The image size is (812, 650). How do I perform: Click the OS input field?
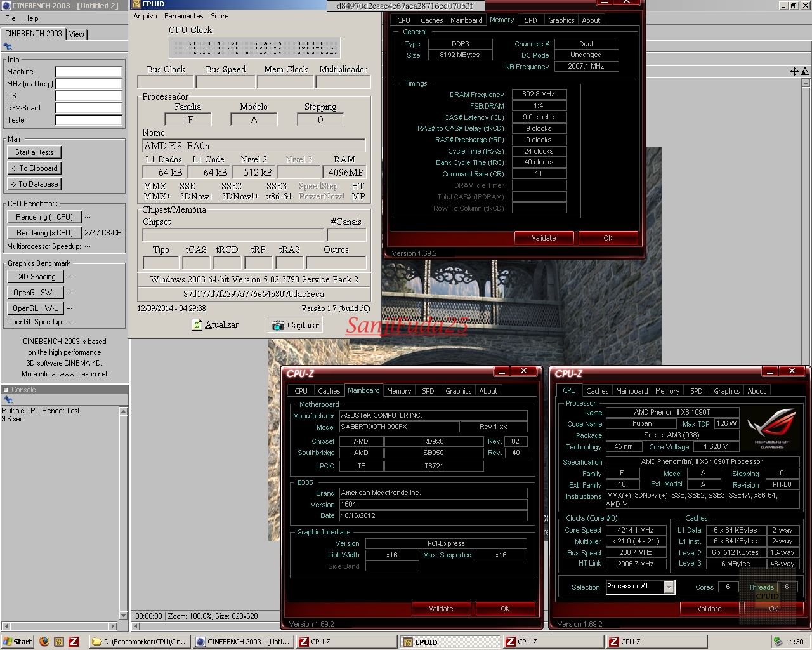coord(88,96)
